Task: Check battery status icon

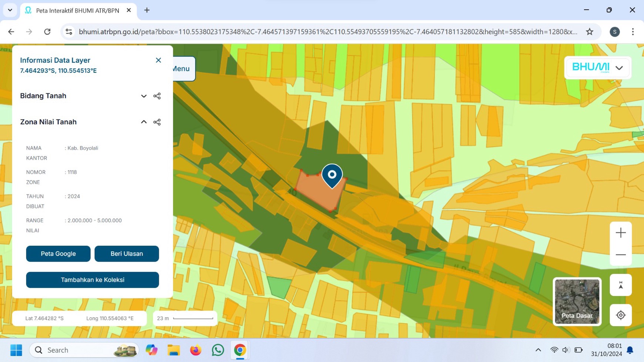Action: coord(578,350)
